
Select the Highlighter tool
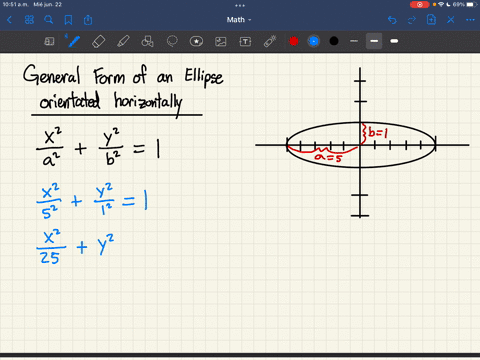tap(123, 41)
